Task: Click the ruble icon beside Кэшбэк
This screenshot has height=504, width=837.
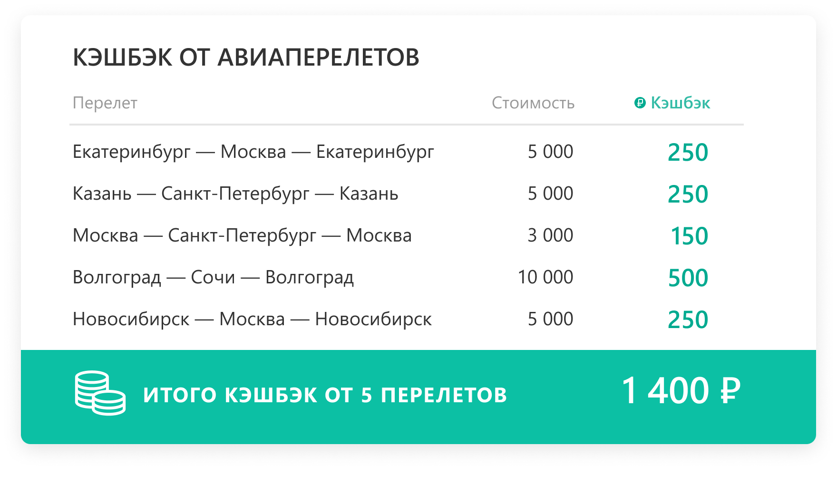Action: click(x=640, y=103)
